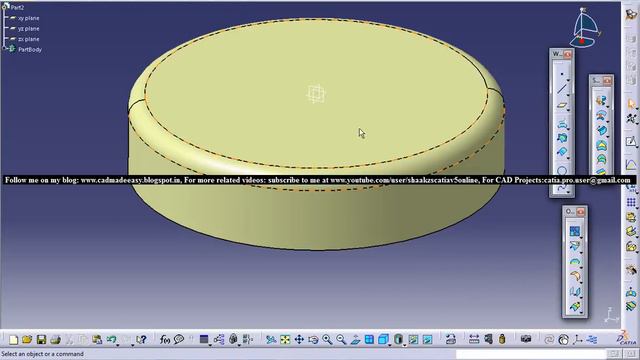The height and width of the screenshot is (360, 640).
Task: Select the Isometric View cube icon
Action: (x=383, y=340)
